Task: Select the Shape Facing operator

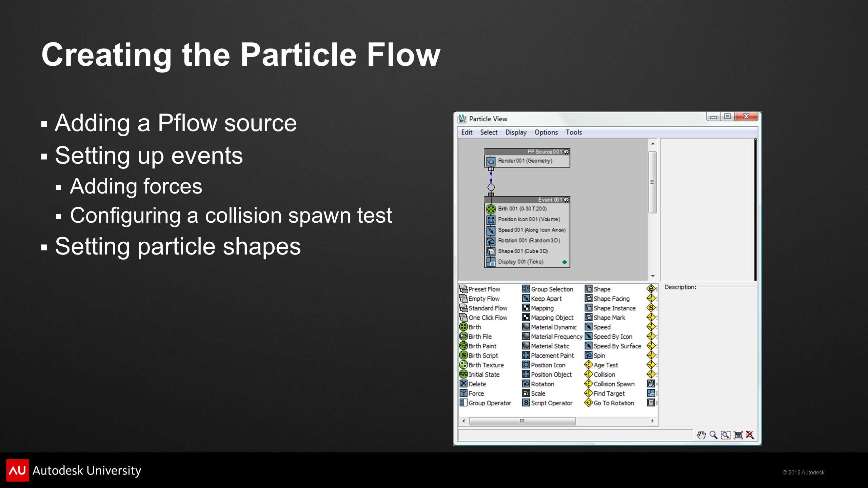Action: click(x=607, y=299)
